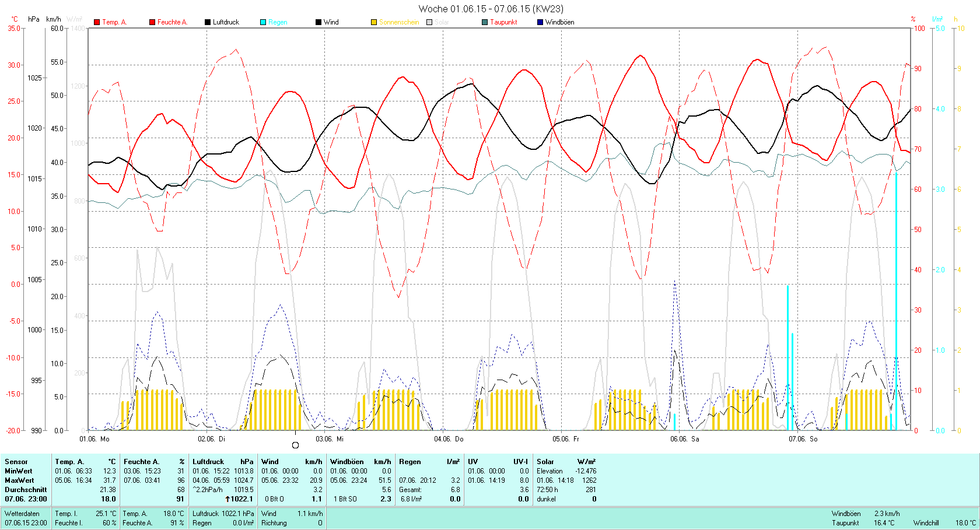Click the maximum temperature value 31.7

tap(110, 480)
